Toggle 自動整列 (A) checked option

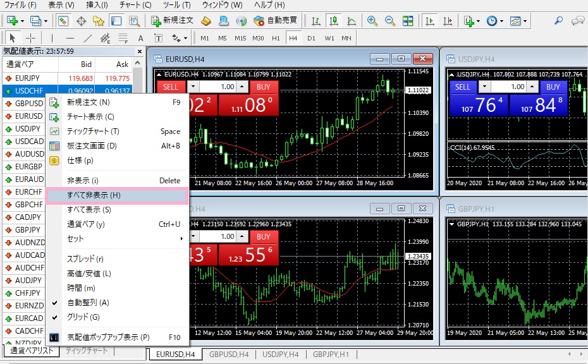(x=116, y=303)
